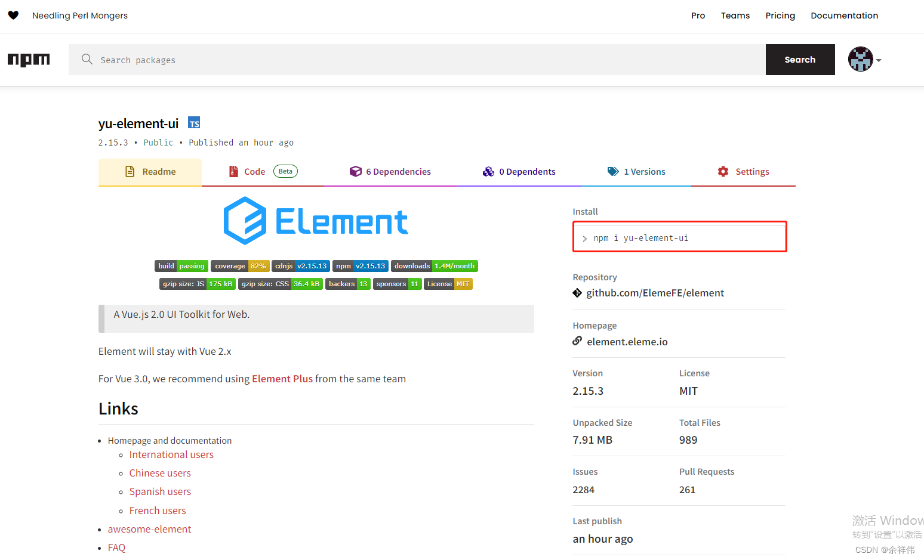
Task: Click the version value 2.15.3 in sidebar
Action: coord(588,391)
